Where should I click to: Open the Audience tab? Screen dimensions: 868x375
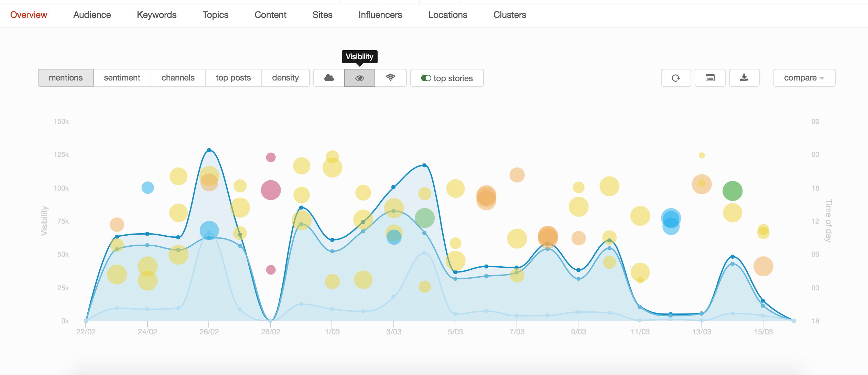[x=92, y=15]
